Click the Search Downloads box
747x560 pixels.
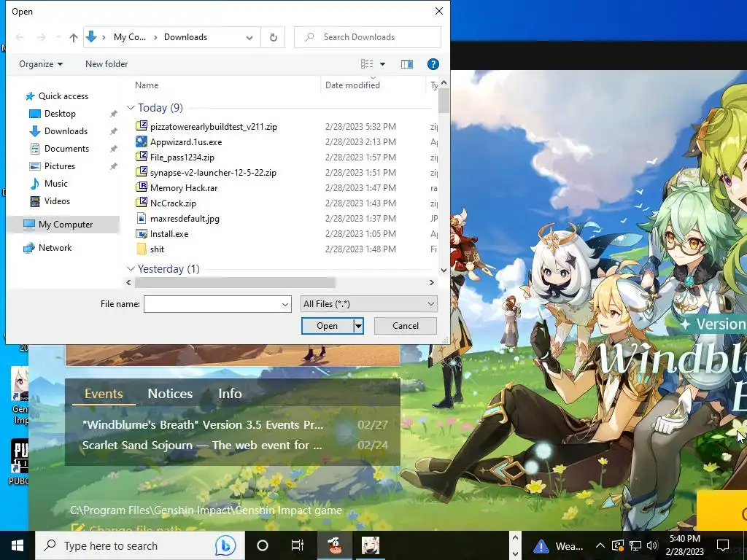(x=368, y=37)
